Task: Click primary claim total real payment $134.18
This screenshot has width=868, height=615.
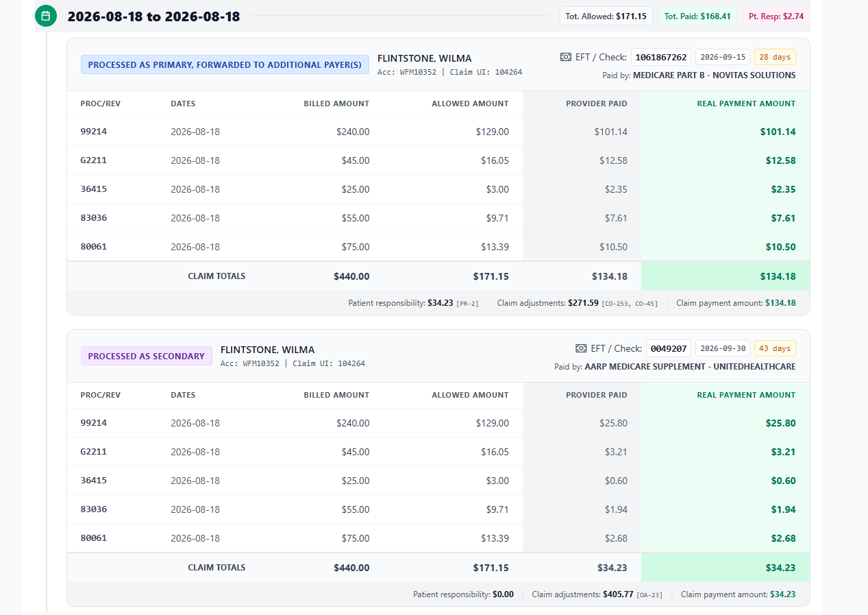Action: (x=778, y=276)
